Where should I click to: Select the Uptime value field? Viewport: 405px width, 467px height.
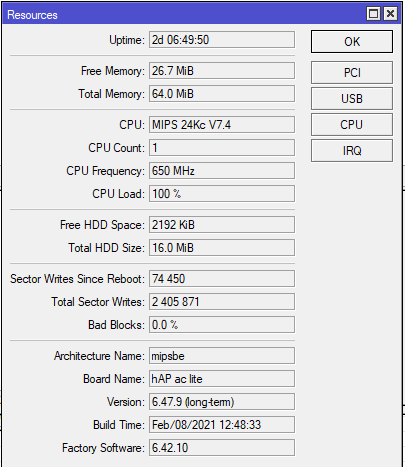click(222, 40)
